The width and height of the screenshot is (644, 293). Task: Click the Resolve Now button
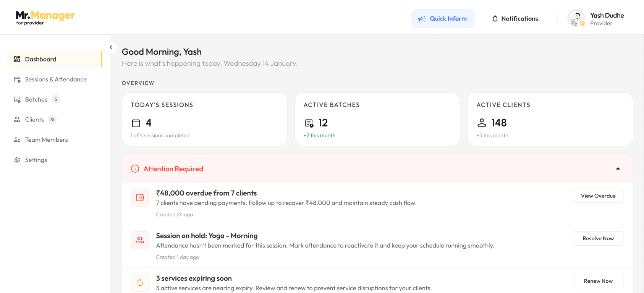598,238
